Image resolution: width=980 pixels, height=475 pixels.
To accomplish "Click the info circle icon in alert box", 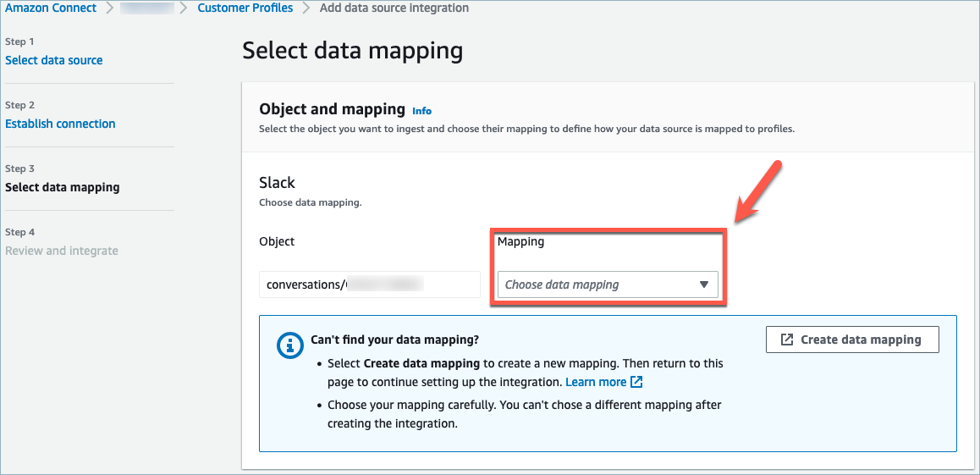I will point(289,345).
